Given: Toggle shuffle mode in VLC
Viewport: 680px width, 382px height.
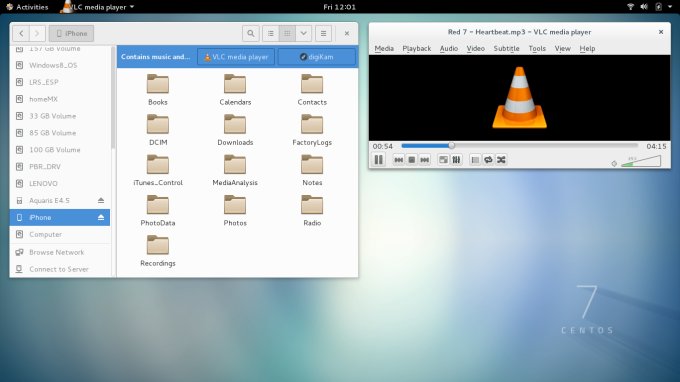Looking at the screenshot, I should point(501,160).
